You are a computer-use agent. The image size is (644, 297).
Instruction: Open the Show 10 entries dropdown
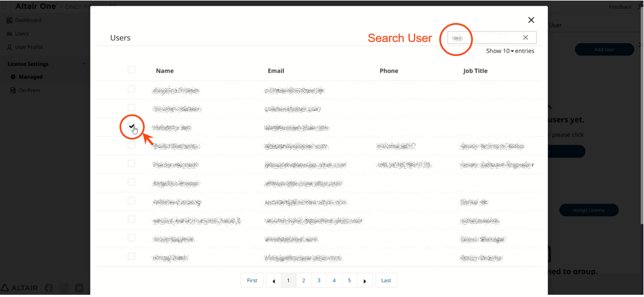(x=510, y=51)
